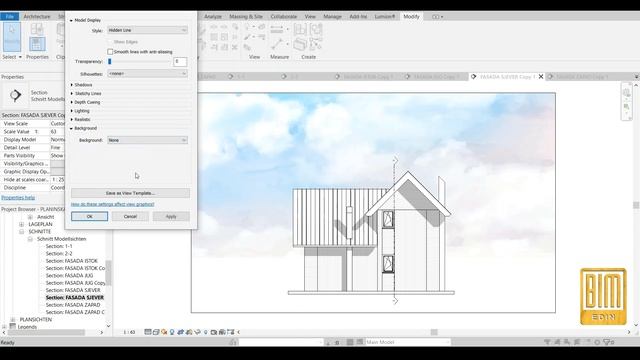Viewport: 640px width, 360px height.
Task: Toggle Shadows icon in view control bar
Action: 172,332
